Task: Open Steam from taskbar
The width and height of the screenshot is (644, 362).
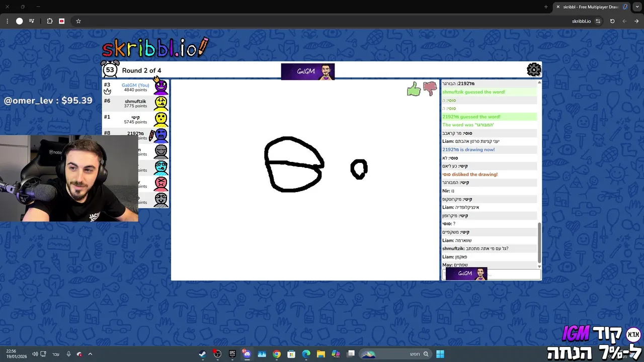Action: [202, 354]
